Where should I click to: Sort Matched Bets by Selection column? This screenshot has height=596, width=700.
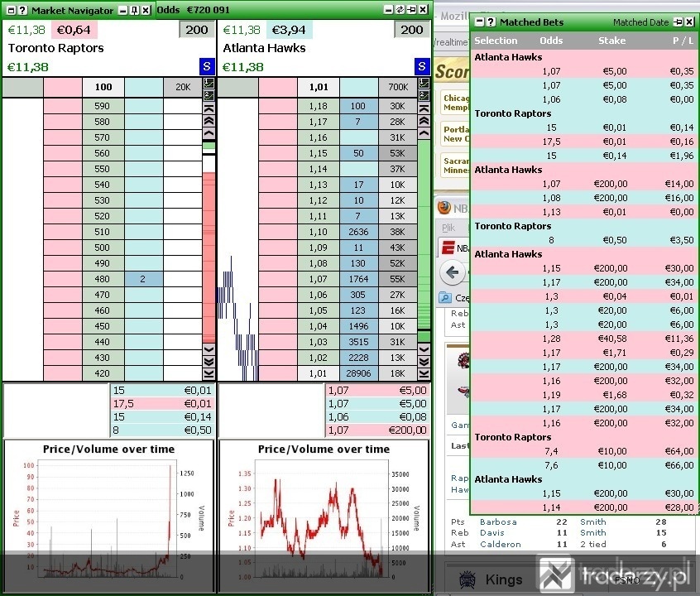click(x=496, y=41)
